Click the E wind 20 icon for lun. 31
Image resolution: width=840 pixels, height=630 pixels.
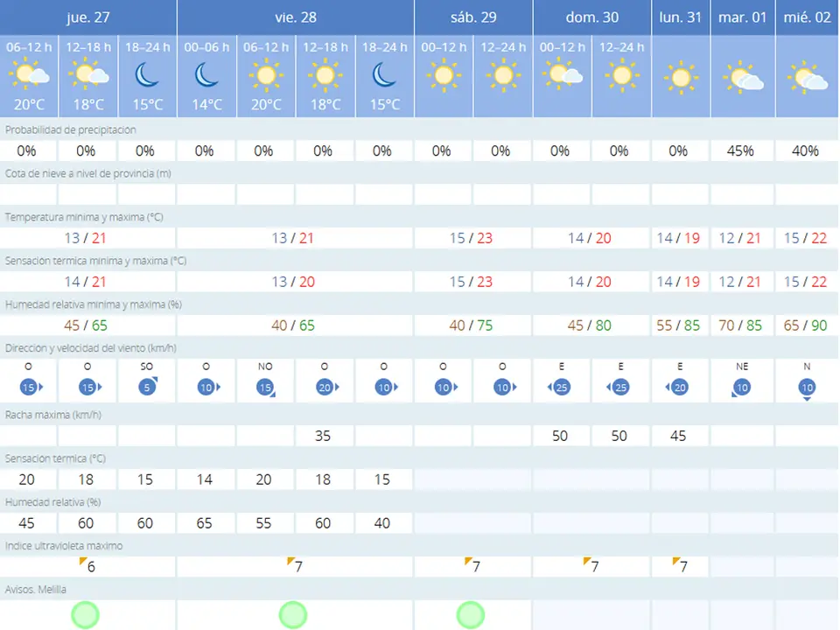[x=678, y=387]
